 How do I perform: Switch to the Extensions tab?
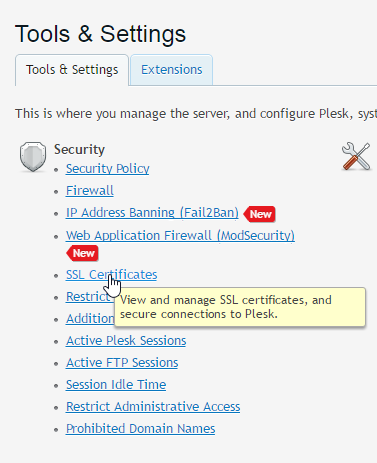172,70
